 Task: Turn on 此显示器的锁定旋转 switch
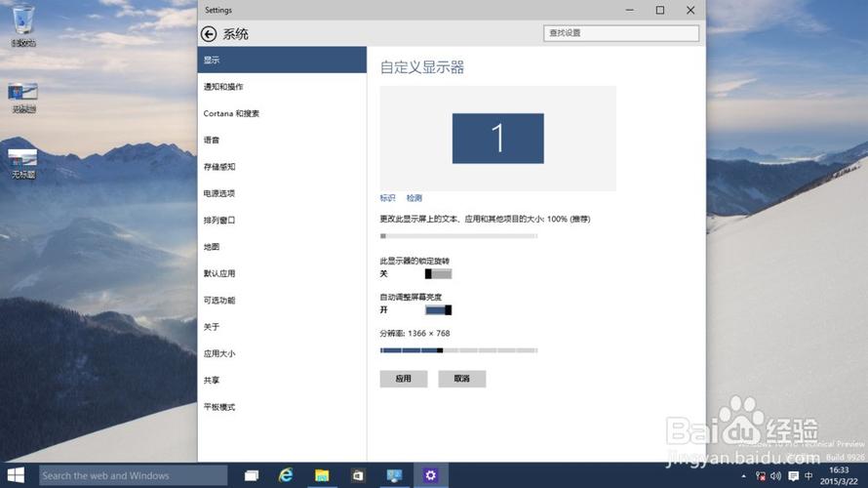click(438, 273)
